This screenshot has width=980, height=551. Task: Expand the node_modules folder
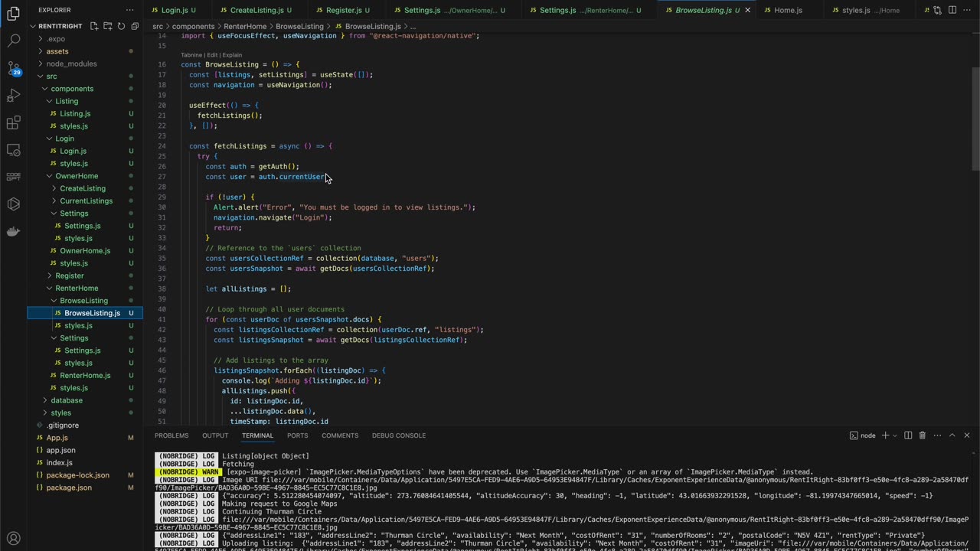pos(84,64)
